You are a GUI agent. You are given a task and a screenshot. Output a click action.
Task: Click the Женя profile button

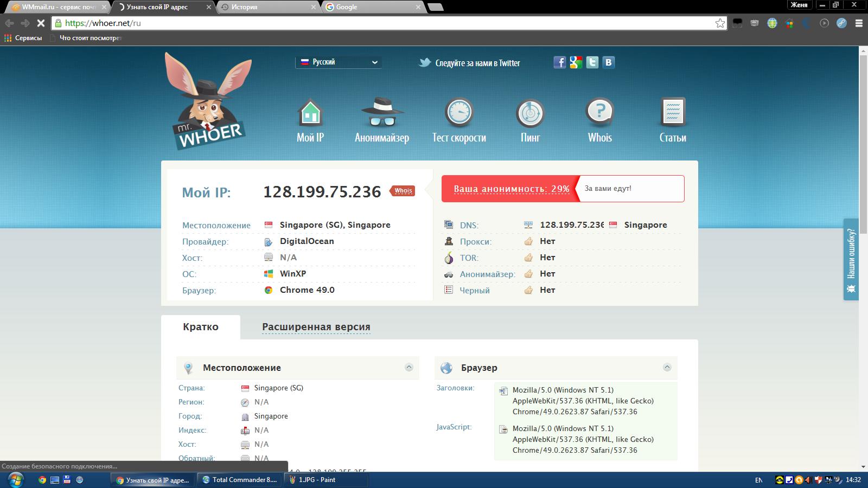(799, 5)
